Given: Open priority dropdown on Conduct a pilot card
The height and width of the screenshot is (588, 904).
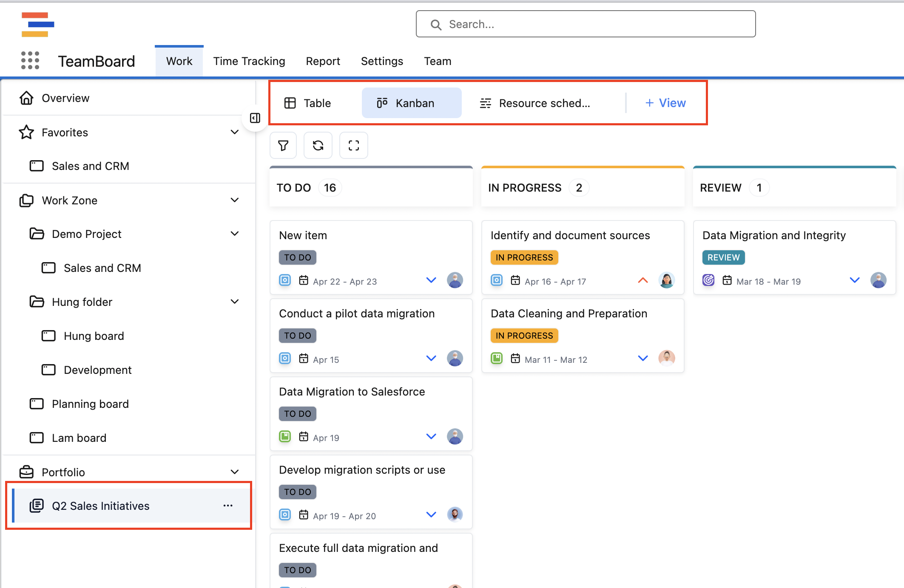Looking at the screenshot, I should click(431, 358).
